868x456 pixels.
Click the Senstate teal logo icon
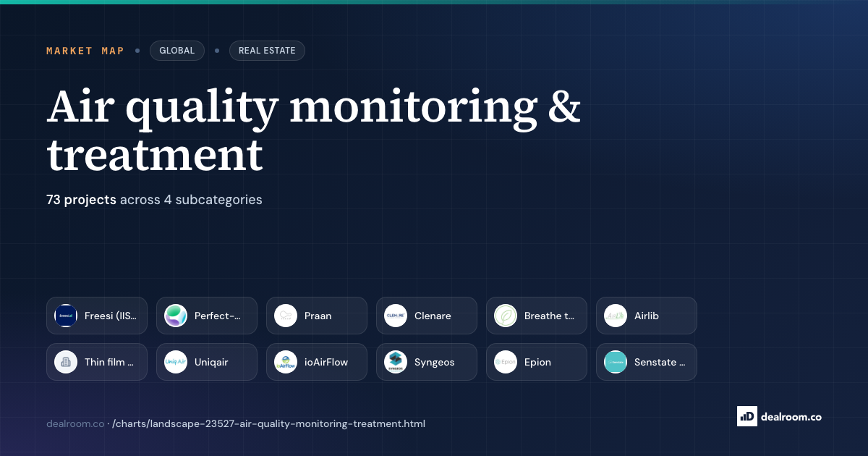pyautogui.click(x=616, y=362)
